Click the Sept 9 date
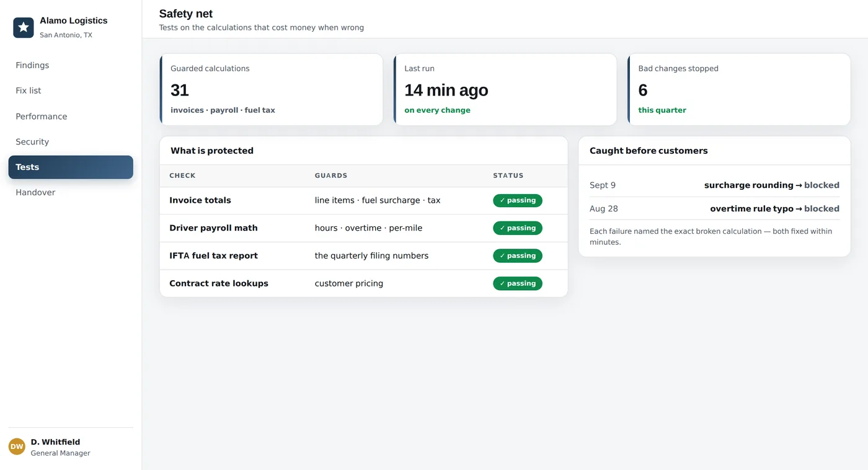 click(x=603, y=185)
